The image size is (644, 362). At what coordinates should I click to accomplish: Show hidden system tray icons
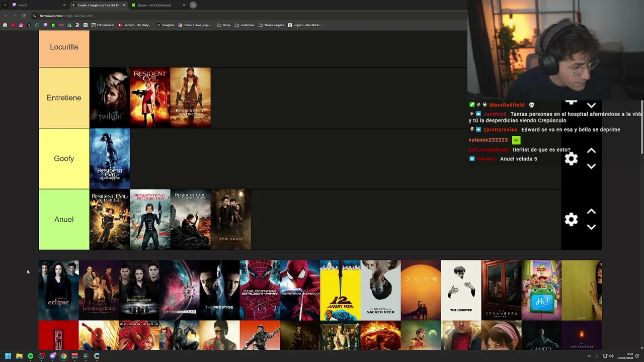tap(589, 356)
